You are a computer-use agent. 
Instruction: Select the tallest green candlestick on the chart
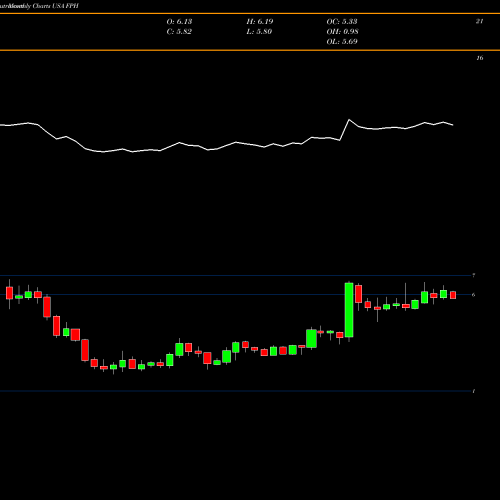(x=349, y=310)
